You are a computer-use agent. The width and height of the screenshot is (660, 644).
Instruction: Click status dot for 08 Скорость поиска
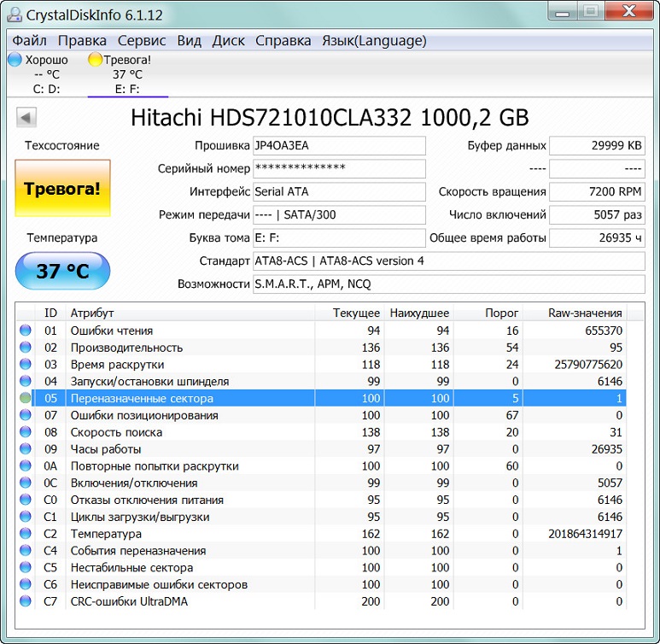coord(26,431)
